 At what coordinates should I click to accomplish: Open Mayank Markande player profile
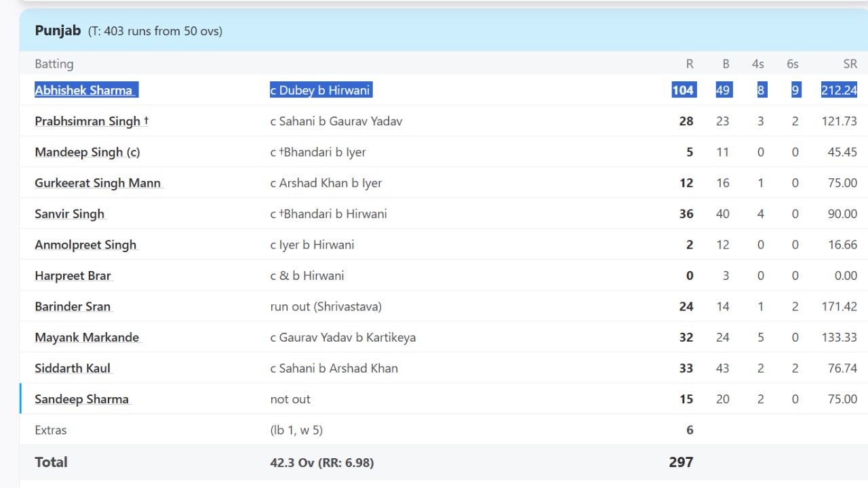(x=87, y=338)
